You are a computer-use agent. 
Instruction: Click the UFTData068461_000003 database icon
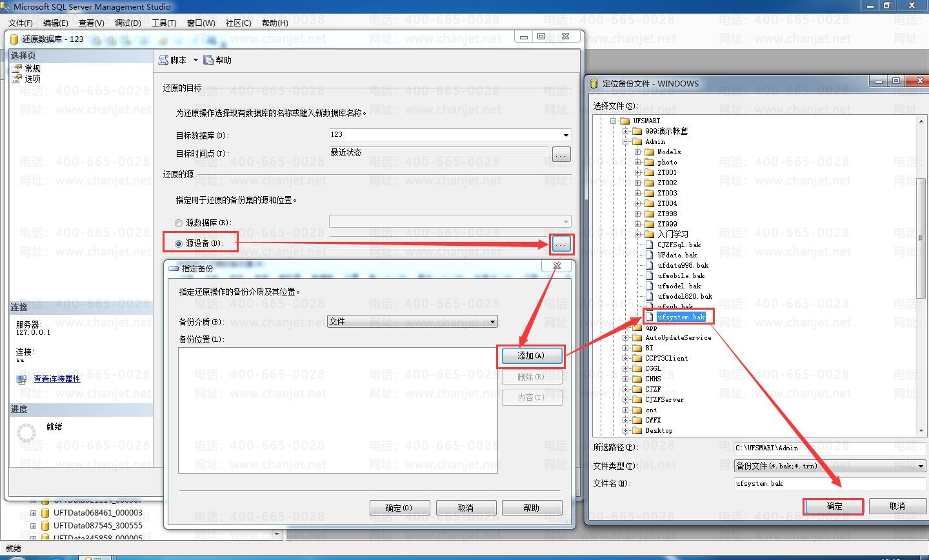click(45, 513)
